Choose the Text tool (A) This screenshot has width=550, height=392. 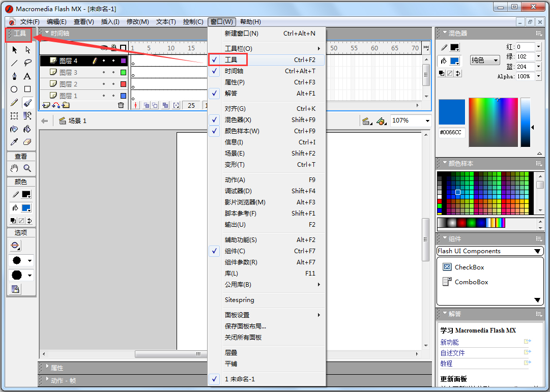27,76
